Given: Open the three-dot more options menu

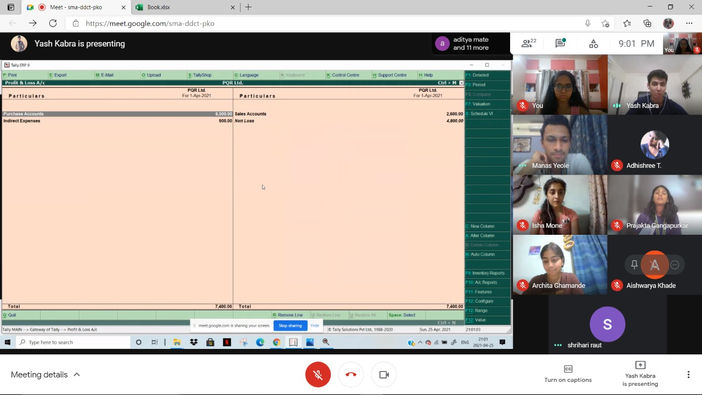Looking at the screenshot, I should click(688, 374).
